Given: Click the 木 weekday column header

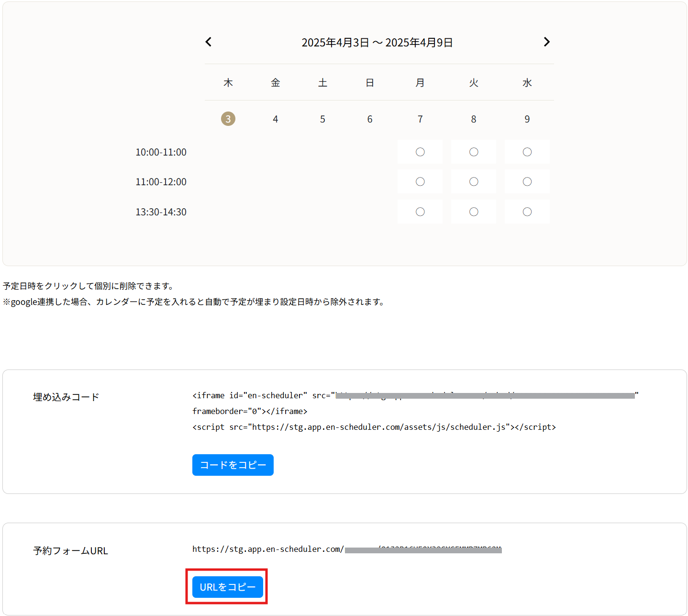Looking at the screenshot, I should click(x=228, y=82).
